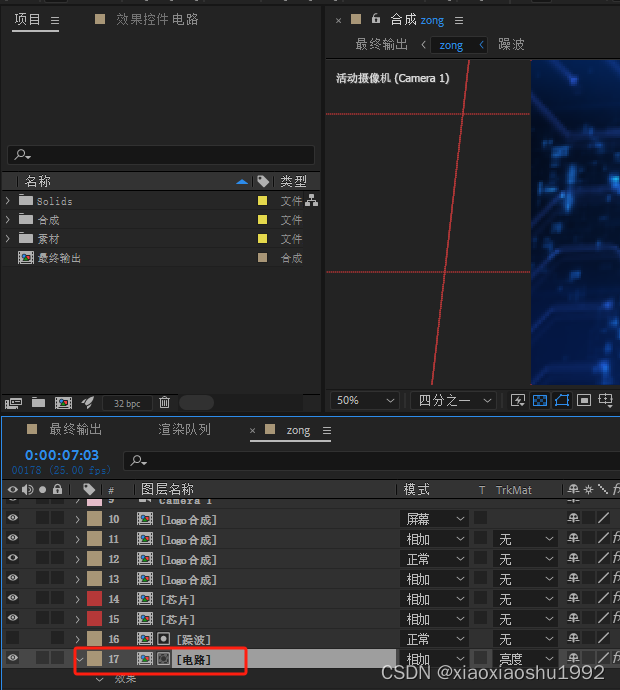Open the zong composition viewer menu

point(459,21)
